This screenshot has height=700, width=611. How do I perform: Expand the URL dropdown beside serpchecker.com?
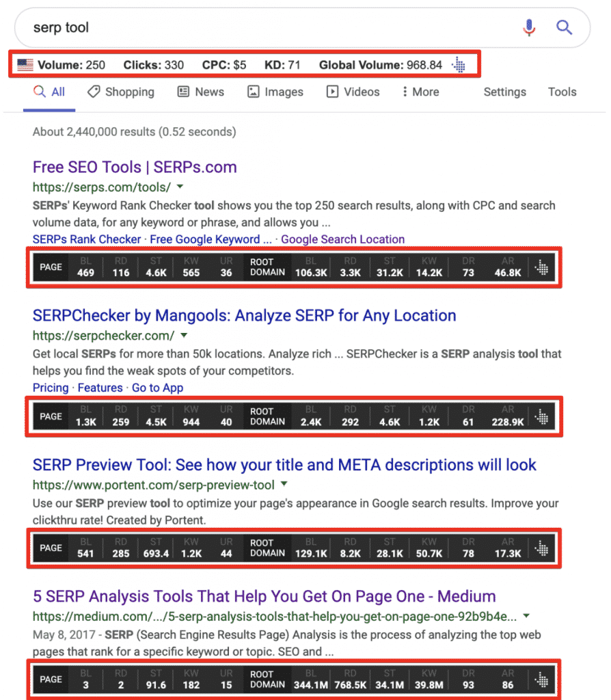pyautogui.click(x=184, y=336)
